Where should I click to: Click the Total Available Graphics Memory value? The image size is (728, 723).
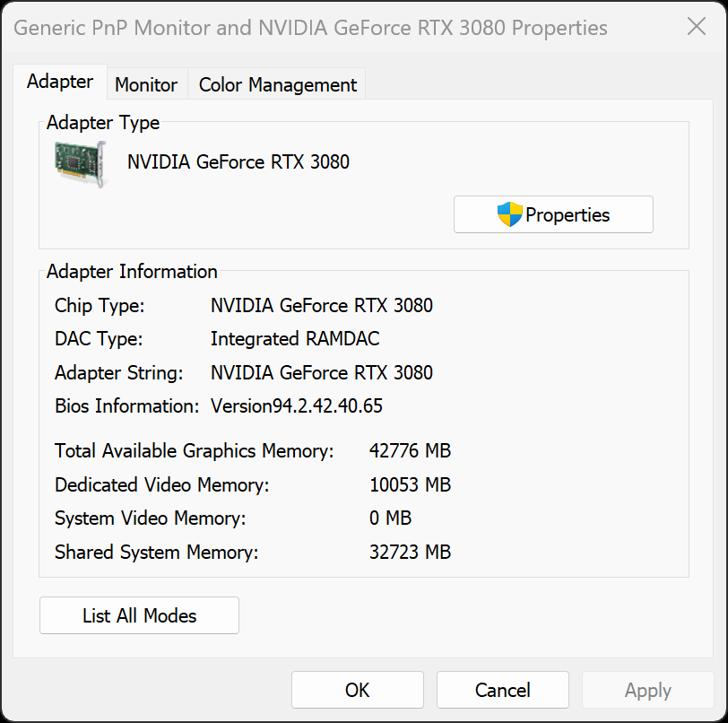click(x=410, y=451)
